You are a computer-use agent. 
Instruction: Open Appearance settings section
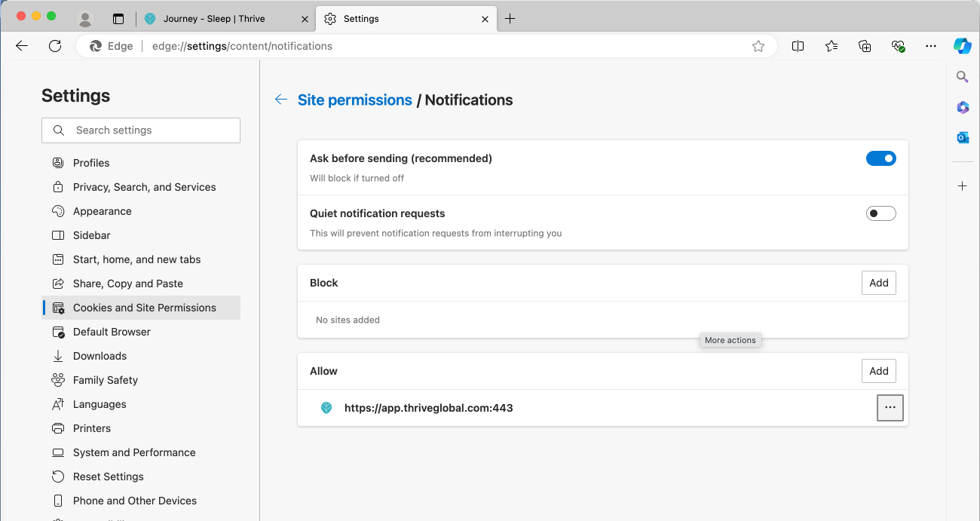141,211
